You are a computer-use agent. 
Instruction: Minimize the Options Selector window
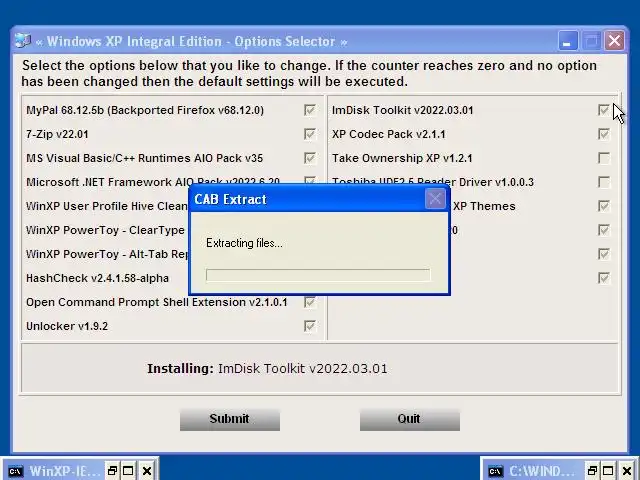pyautogui.click(x=568, y=41)
